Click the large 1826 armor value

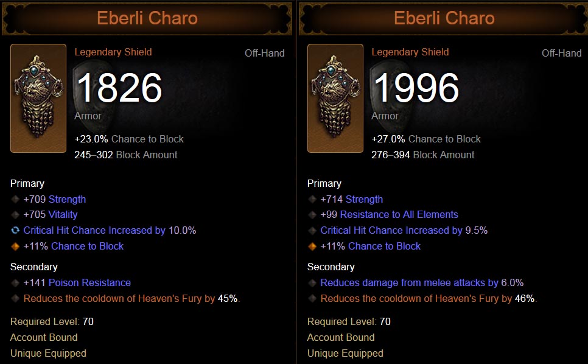click(x=119, y=88)
